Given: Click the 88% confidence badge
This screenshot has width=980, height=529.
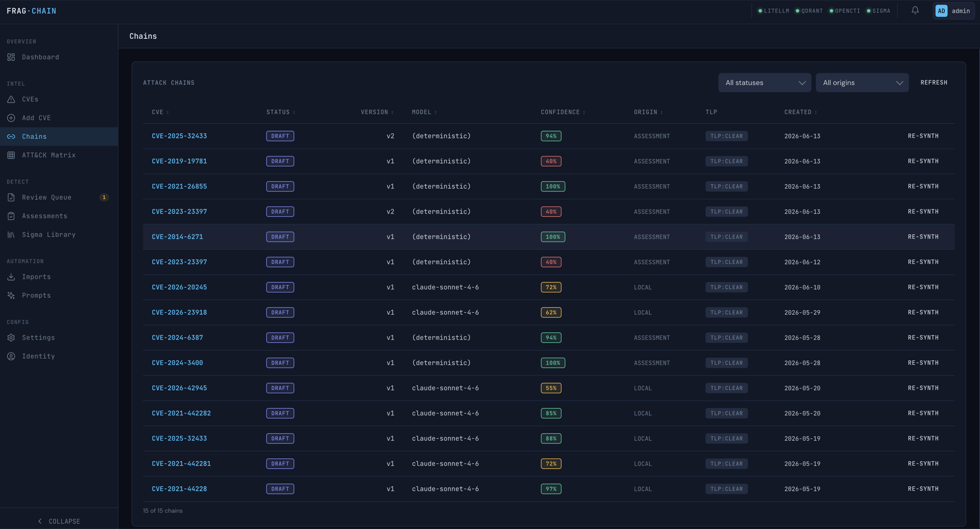Looking at the screenshot, I should (551, 439).
